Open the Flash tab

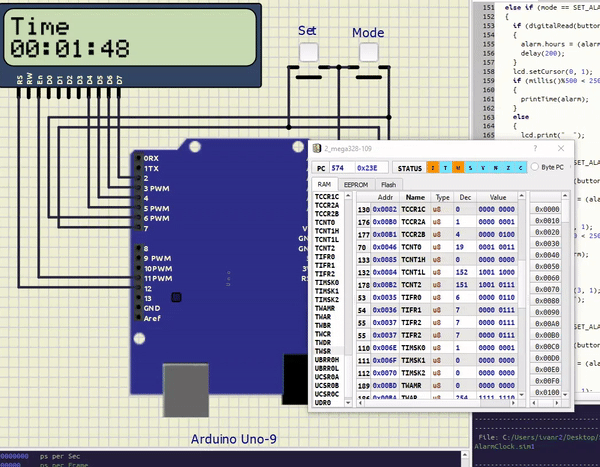[388, 185]
